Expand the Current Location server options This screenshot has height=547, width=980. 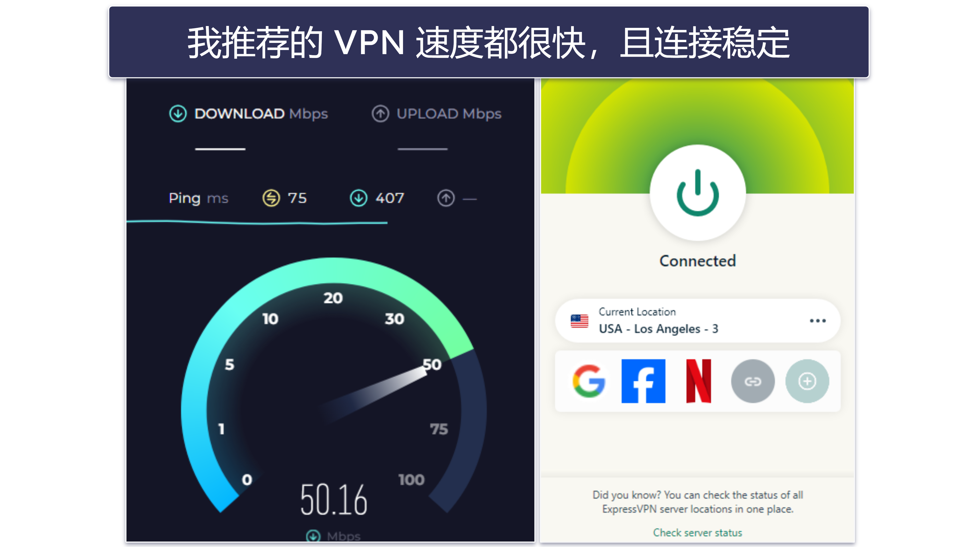click(820, 320)
